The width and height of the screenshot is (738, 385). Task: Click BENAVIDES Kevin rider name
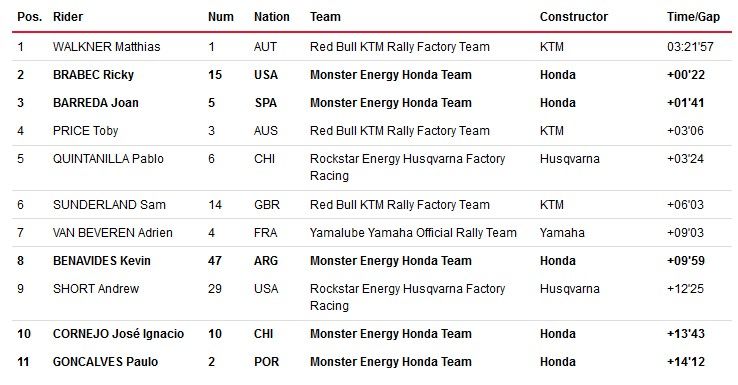pos(102,261)
